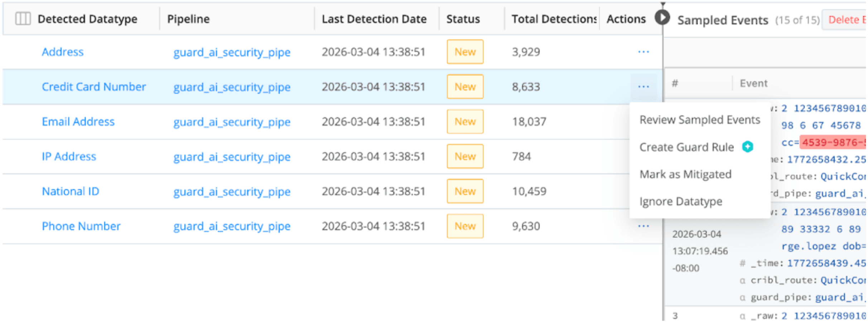Select Ignore Datatype from the menu
The width and height of the screenshot is (868, 322).
(681, 201)
